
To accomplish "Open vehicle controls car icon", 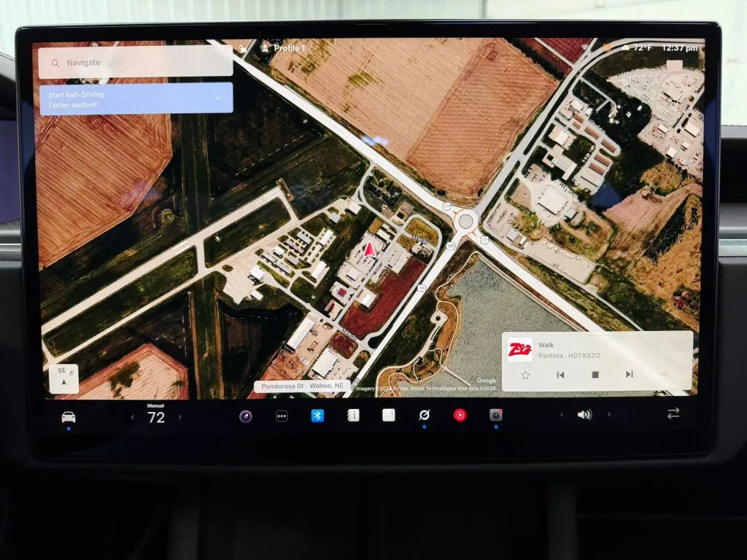I will click(x=69, y=417).
